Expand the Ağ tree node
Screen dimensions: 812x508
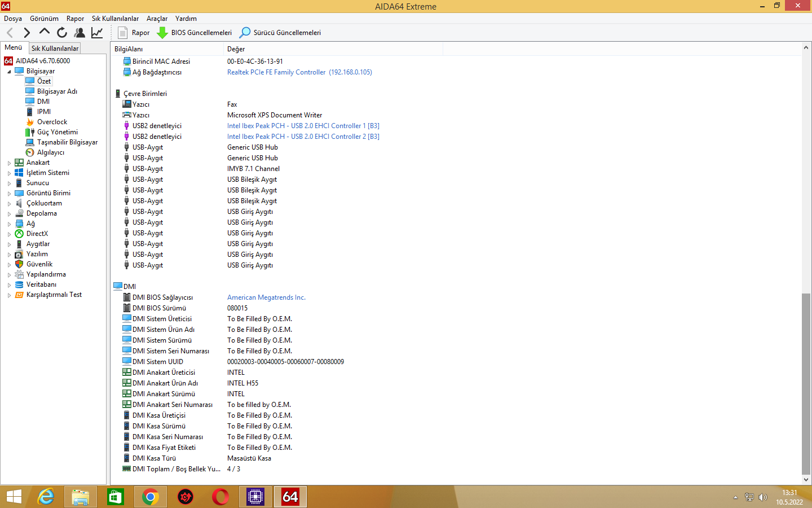[x=9, y=224]
